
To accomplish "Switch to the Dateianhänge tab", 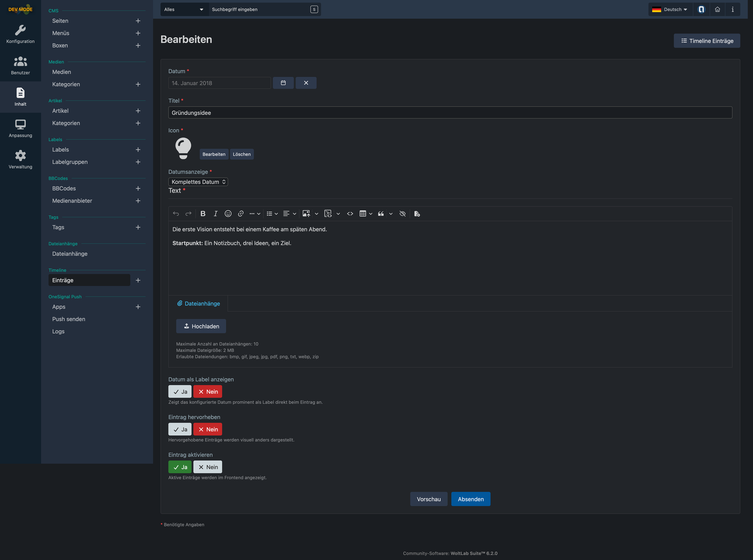I will coord(198,304).
